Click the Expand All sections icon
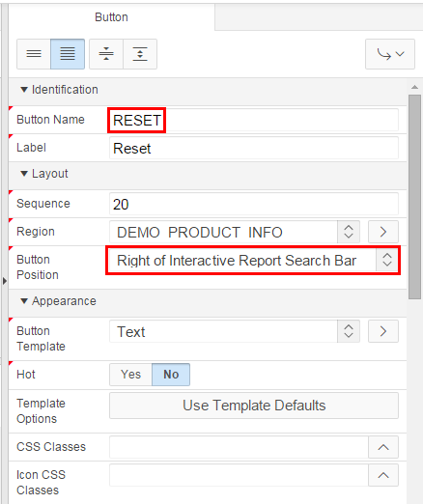The image size is (423, 504). (140, 54)
